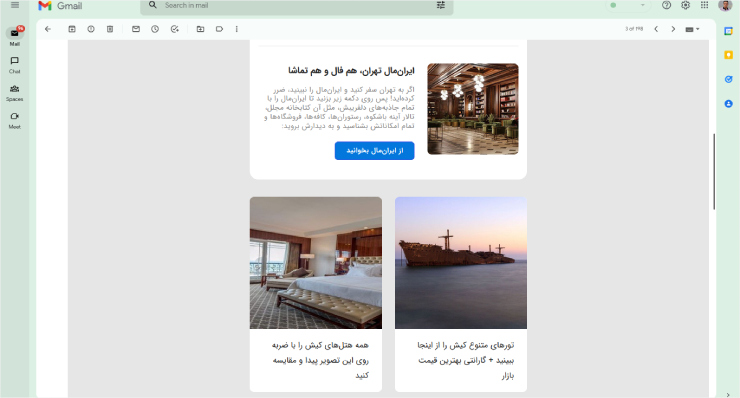This screenshot has height=398, width=740.
Task: Switch to Chat in the sidebar
Action: [15, 65]
